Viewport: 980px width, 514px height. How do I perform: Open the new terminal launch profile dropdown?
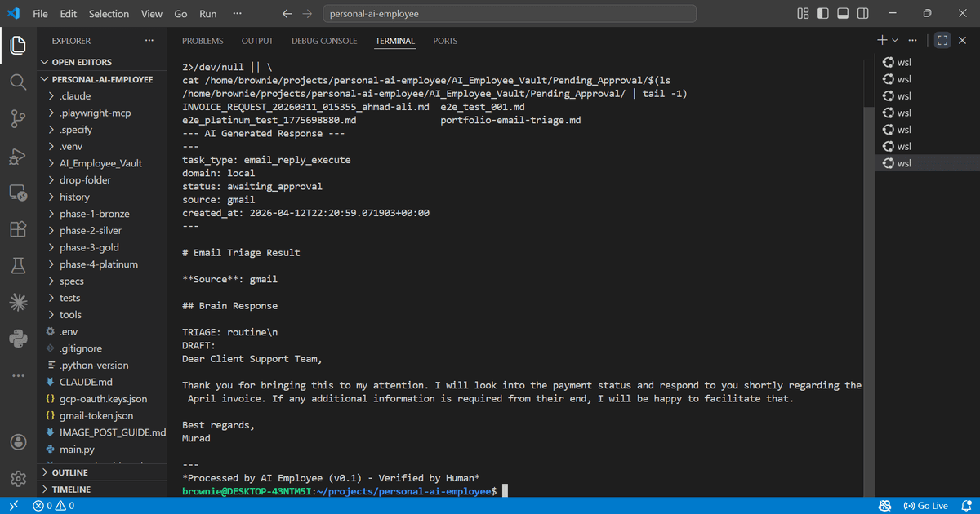(x=895, y=40)
